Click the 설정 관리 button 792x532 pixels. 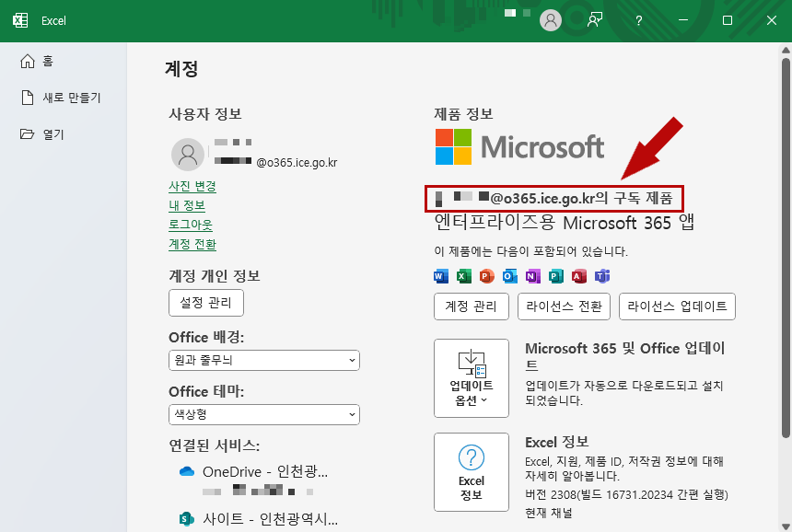pyautogui.click(x=206, y=303)
